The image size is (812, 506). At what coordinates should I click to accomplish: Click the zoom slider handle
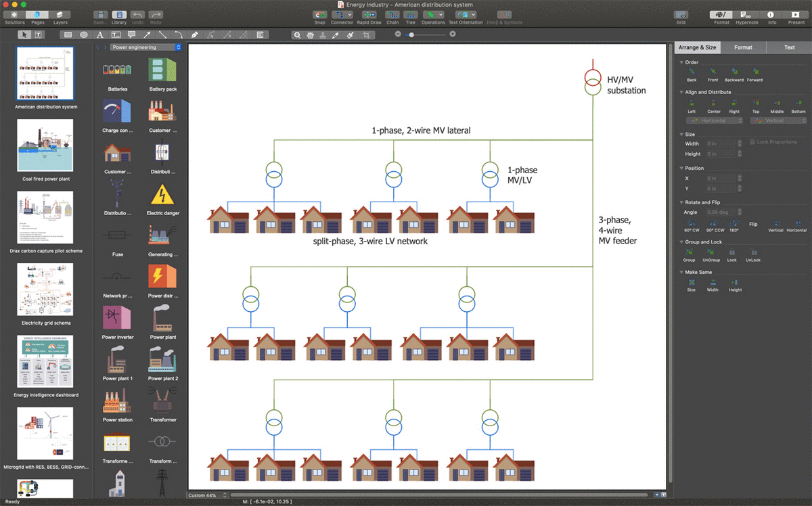click(x=411, y=34)
